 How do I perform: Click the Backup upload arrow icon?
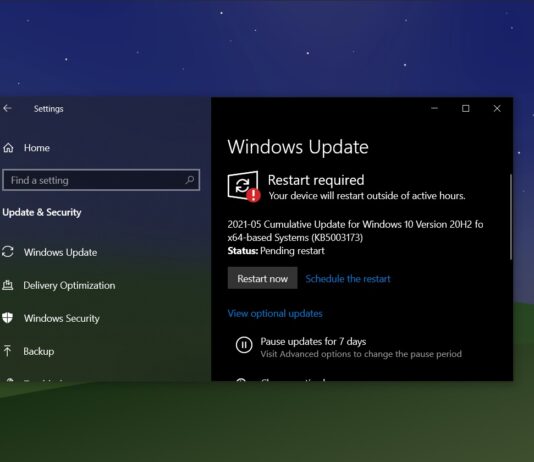coord(7,351)
